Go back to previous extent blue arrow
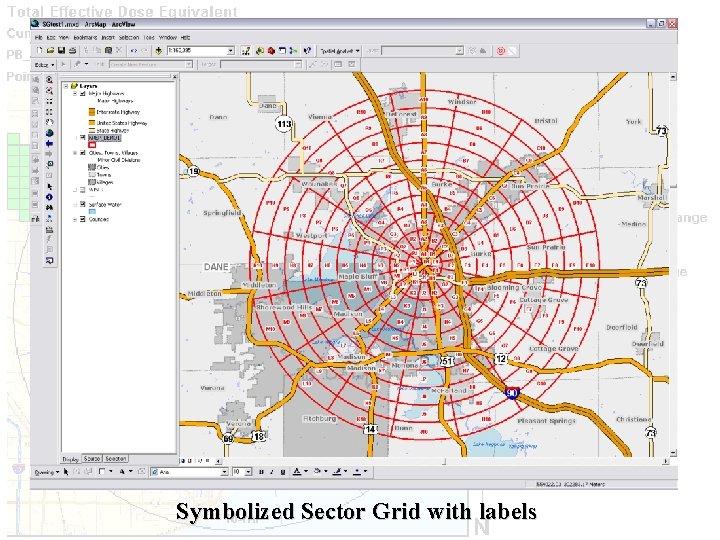Viewport: 720px width, 540px height. coord(49,144)
